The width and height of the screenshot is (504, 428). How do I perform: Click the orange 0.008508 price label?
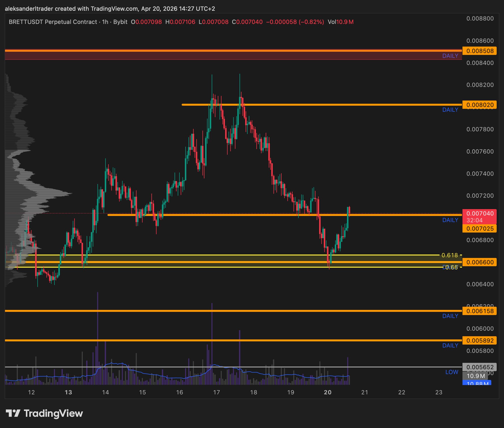(479, 51)
